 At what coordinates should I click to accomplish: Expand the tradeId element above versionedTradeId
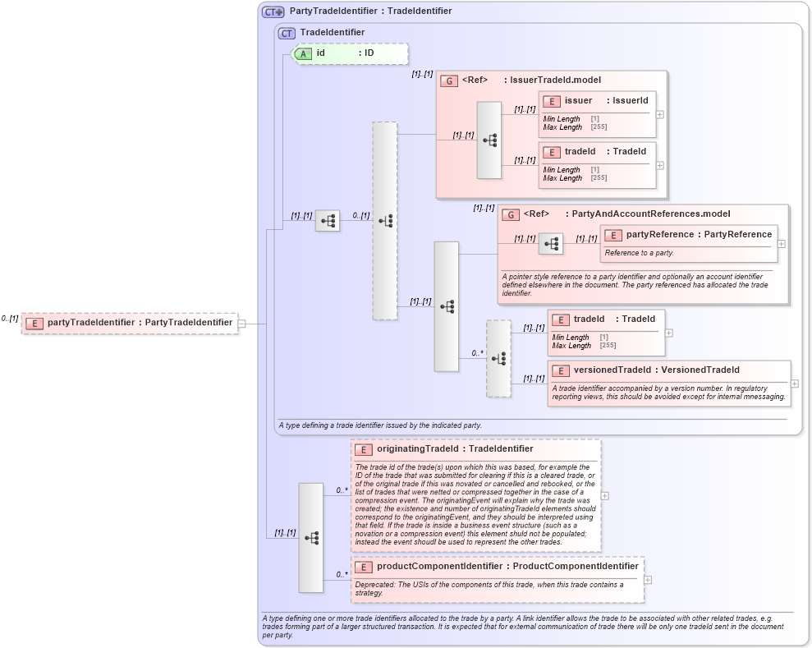(668, 333)
